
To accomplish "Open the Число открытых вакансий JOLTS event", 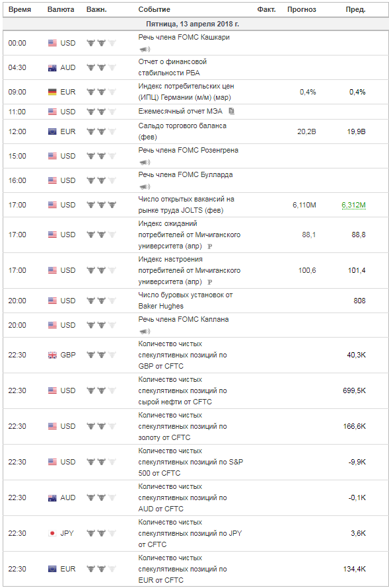I will tap(186, 205).
